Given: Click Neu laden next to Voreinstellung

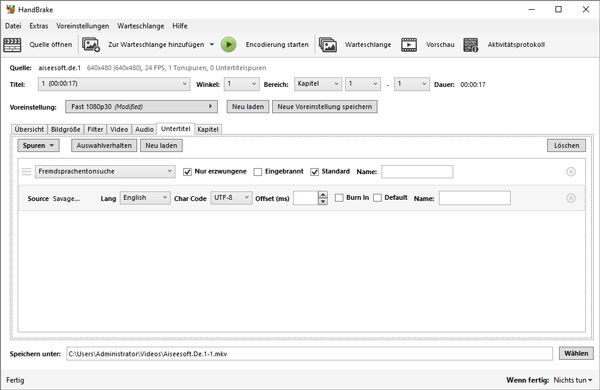Looking at the screenshot, I should click(248, 107).
